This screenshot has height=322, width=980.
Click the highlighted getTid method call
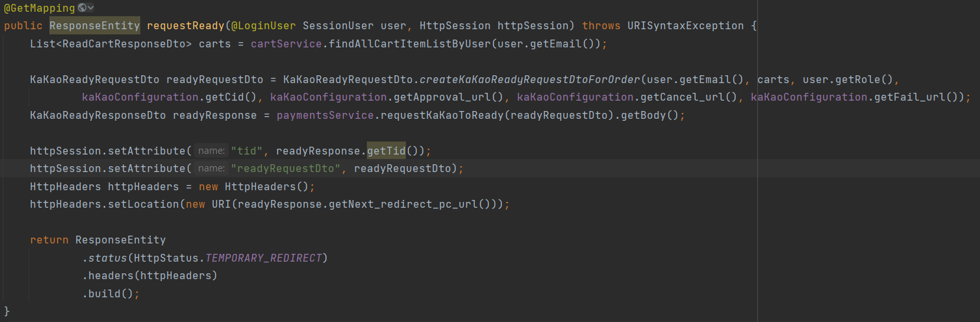tap(387, 151)
